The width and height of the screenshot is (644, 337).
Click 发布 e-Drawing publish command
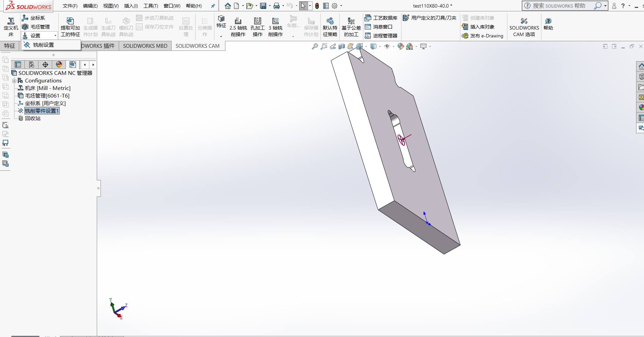click(483, 36)
